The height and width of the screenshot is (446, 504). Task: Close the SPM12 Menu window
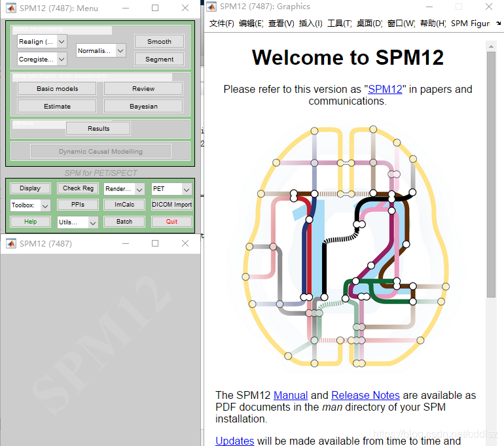coord(185,8)
